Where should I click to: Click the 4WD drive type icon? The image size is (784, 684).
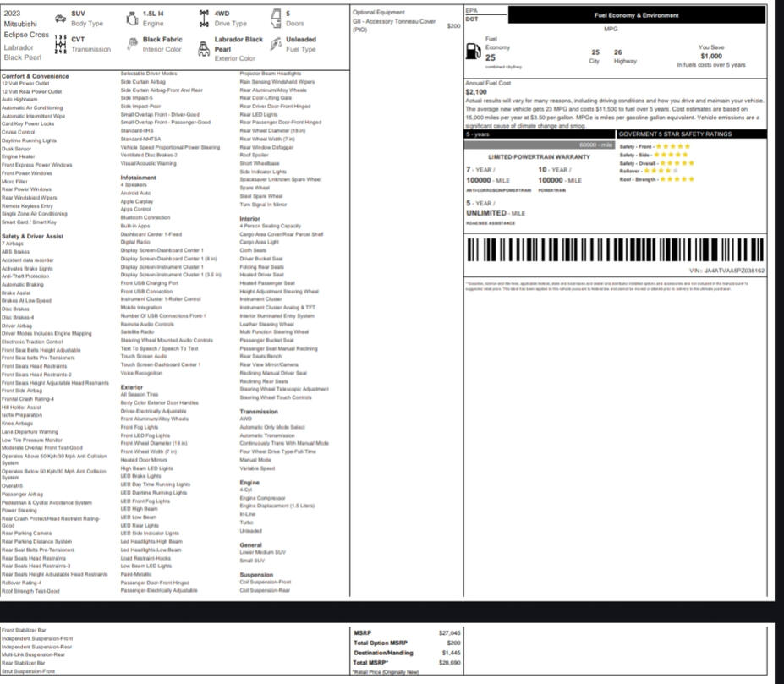click(204, 19)
